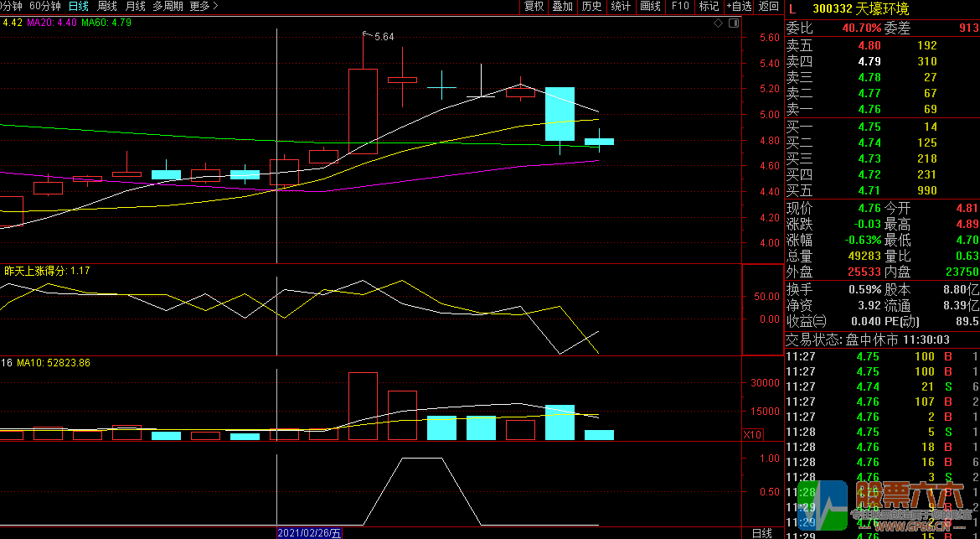980x539 pixels.
Task: Click the red L icon before stock code
Action: (793, 8)
